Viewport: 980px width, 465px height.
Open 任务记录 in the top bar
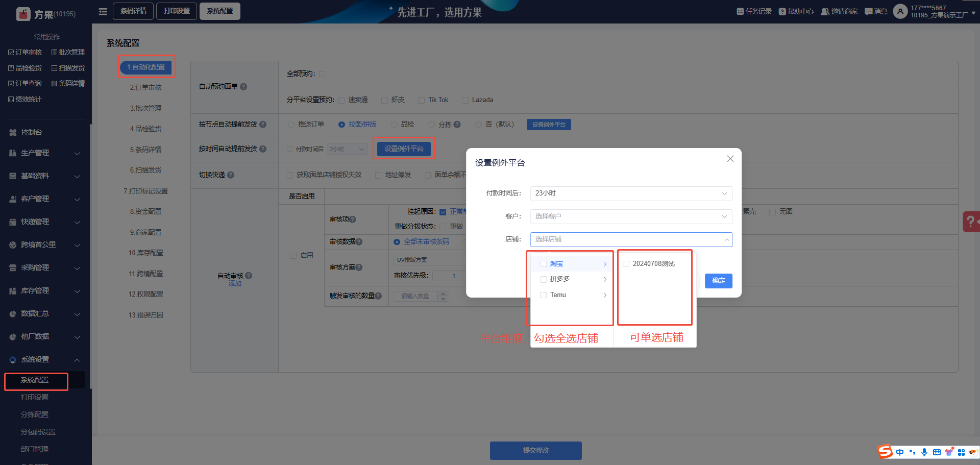[x=754, y=11]
